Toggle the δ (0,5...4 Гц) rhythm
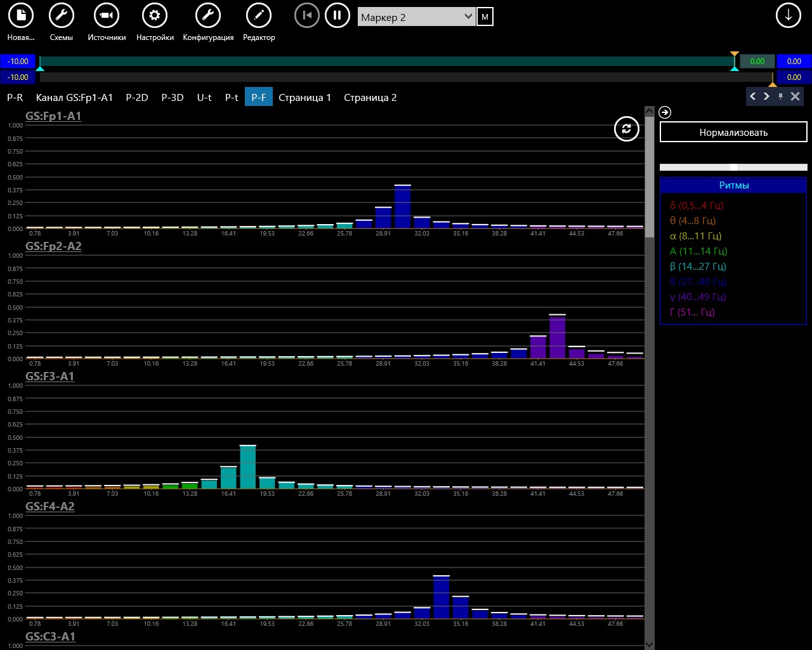 (697, 206)
